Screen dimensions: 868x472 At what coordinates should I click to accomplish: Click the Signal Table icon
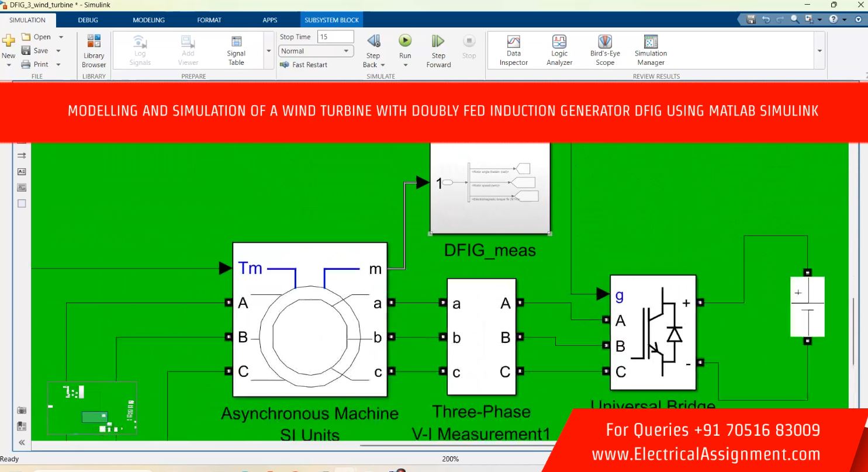pyautogui.click(x=236, y=42)
